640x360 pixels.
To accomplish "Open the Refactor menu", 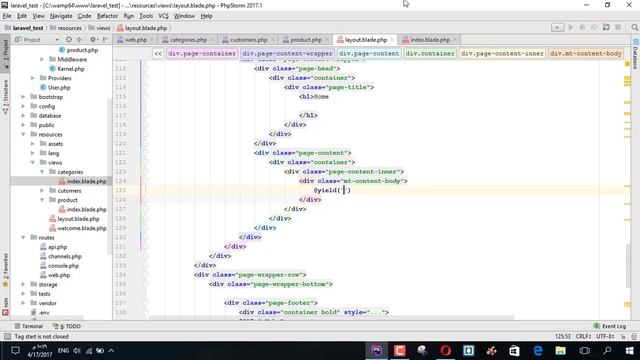I will pos(107,16).
